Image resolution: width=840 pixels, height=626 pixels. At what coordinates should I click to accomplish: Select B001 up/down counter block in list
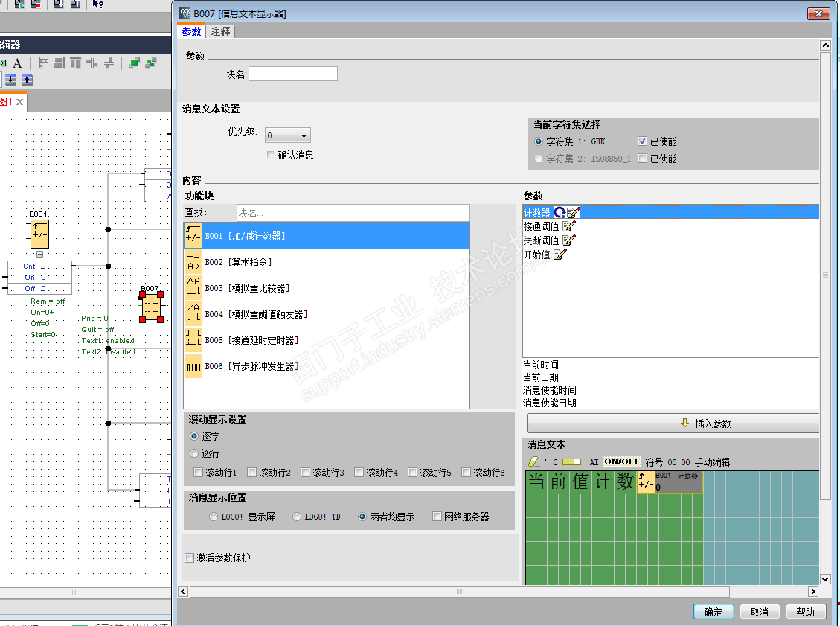click(x=326, y=236)
